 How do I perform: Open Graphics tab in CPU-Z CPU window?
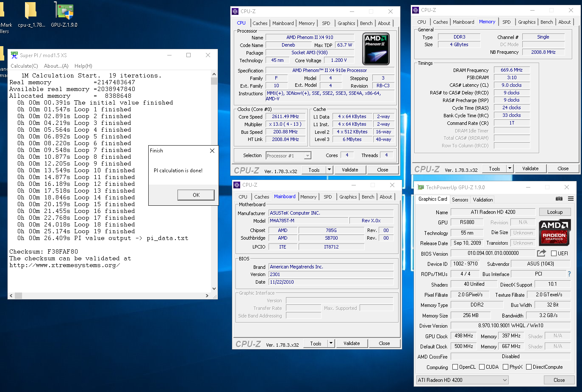point(346,23)
